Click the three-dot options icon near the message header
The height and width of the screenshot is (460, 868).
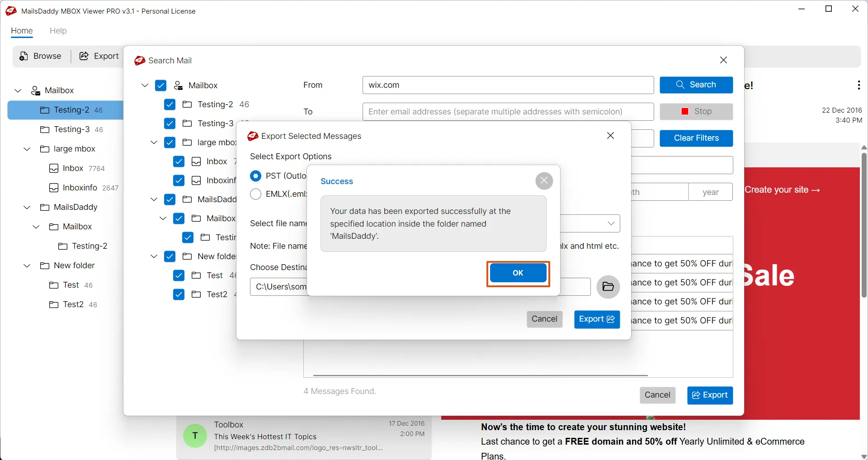859,85
